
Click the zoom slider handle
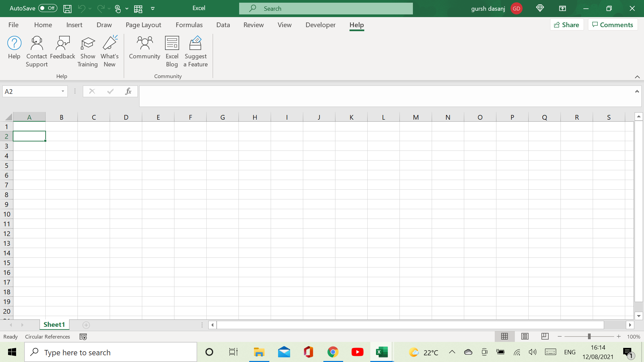(589, 336)
